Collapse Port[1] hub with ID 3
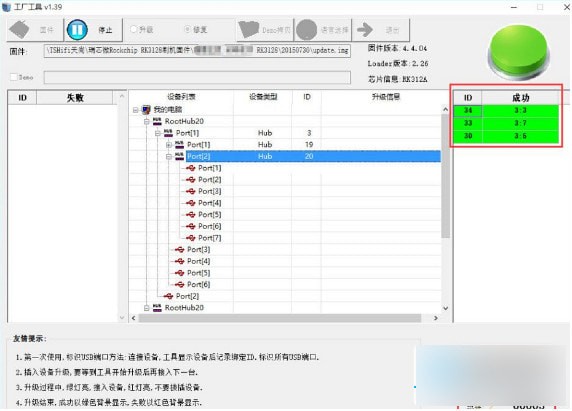Viewport: 572px width, 411px height. (158, 133)
